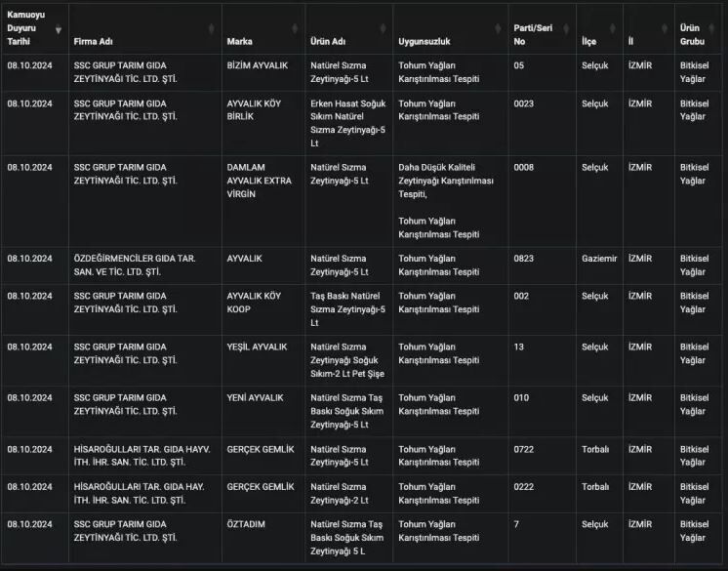Screen dimensions: 728x571
Task: Click ÖZDEĞİRMENCİLER GIDA company name cell
Action: point(135,265)
